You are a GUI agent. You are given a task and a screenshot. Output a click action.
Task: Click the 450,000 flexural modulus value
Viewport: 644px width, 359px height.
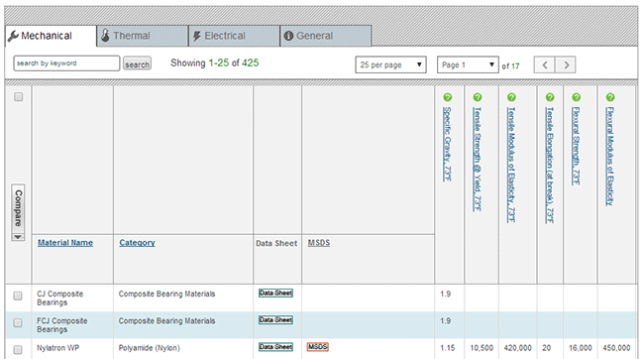click(x=616, y=348)
